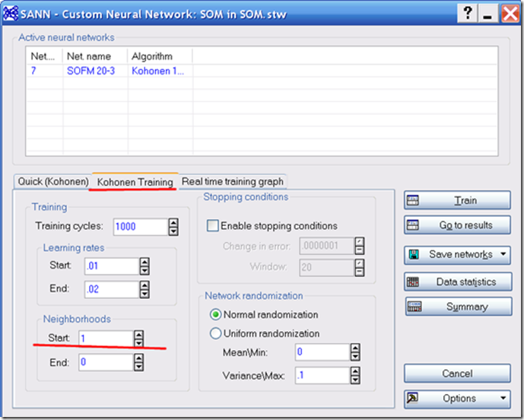Screen dimensions: 524x420
Task: Click the Neighborhoods Start input field
Action: (x=106, y=339)
